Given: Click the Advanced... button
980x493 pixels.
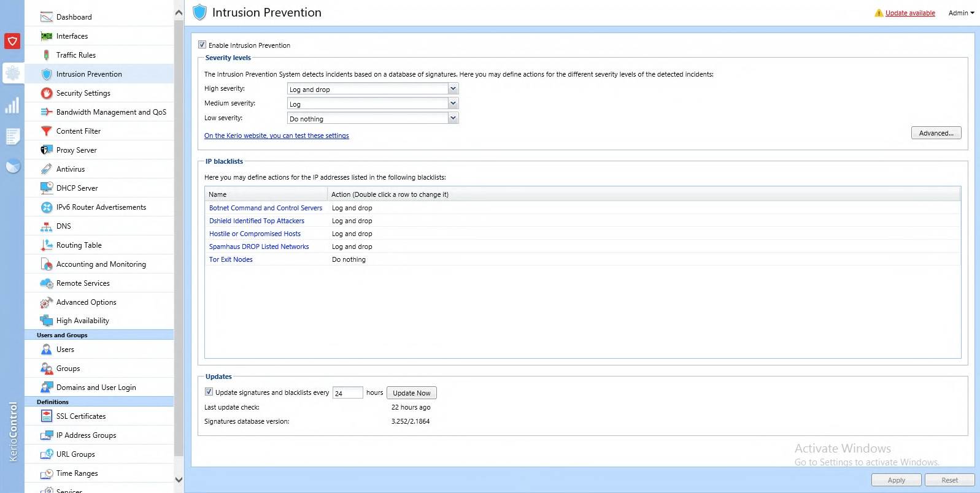Looking at the screenshot, I should [936, 133].
